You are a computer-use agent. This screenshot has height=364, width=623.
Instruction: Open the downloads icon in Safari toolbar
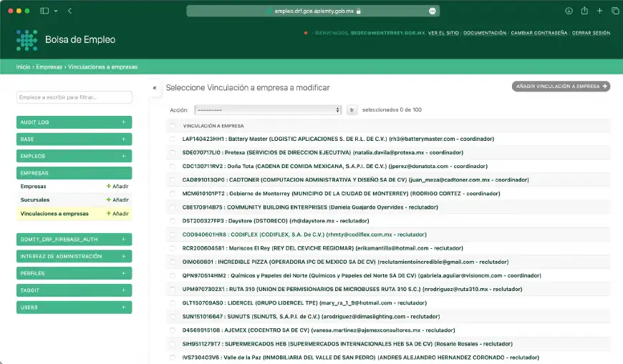[569, 11]
